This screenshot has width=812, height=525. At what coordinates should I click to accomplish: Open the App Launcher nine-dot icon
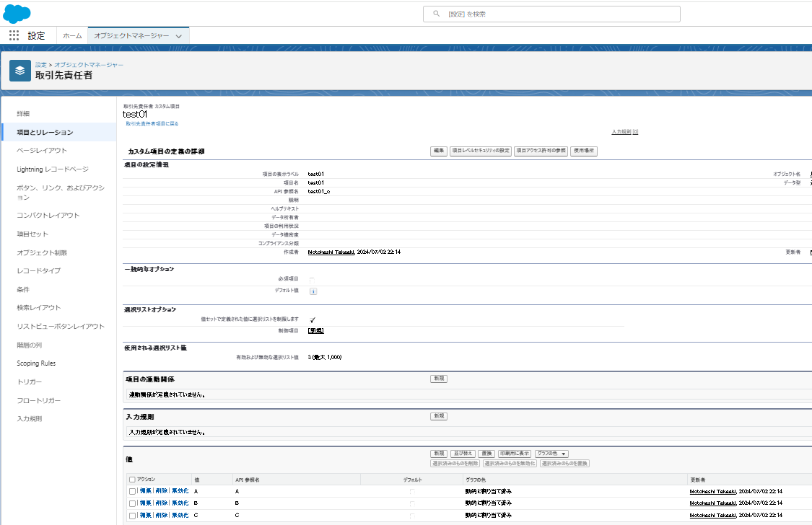click(14, 35)
